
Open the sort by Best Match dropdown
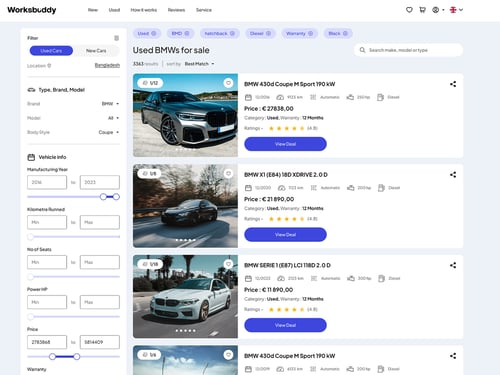pyautogui.click(x=199, y=64)
